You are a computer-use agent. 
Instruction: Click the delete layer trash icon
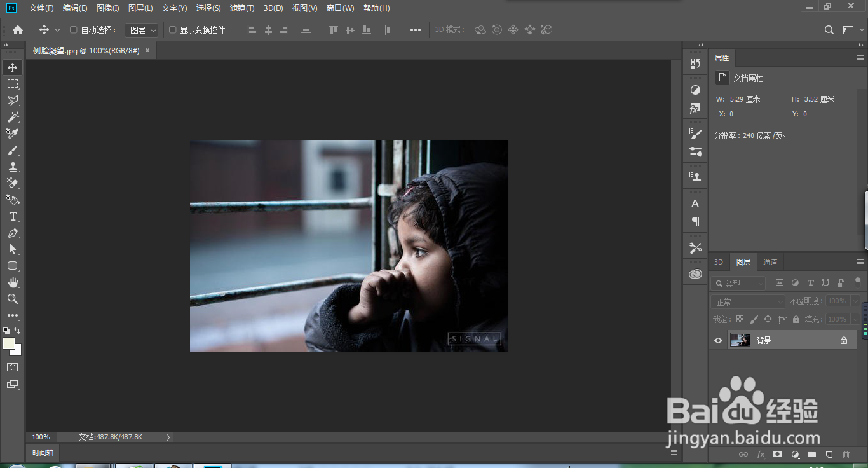[x=846, y=455]
